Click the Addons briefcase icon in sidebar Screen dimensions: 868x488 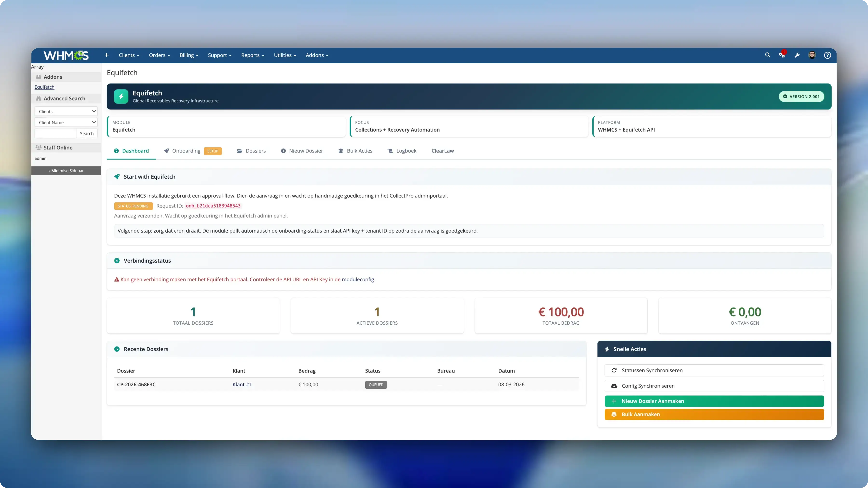point(39,77)
